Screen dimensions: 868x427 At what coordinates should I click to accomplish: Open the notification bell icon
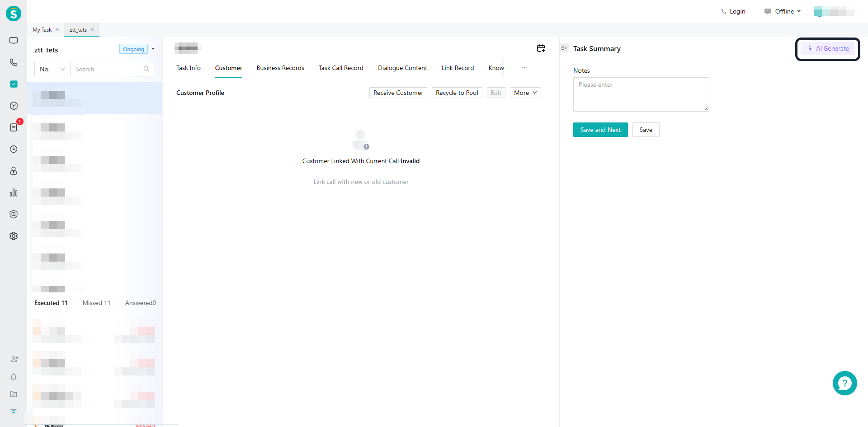[14, 377]
